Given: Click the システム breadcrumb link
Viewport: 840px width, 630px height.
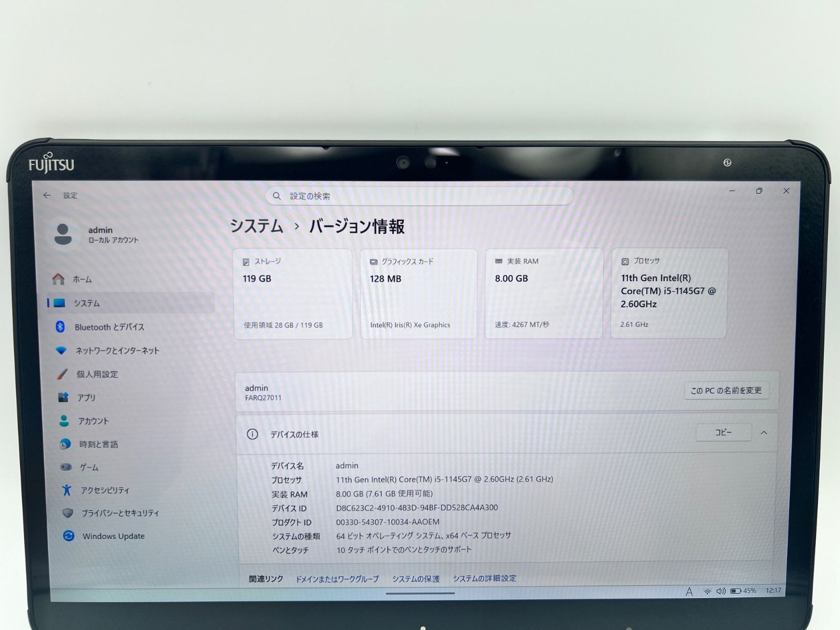Looking at the screenshot, I should click(x=257, y=226).
